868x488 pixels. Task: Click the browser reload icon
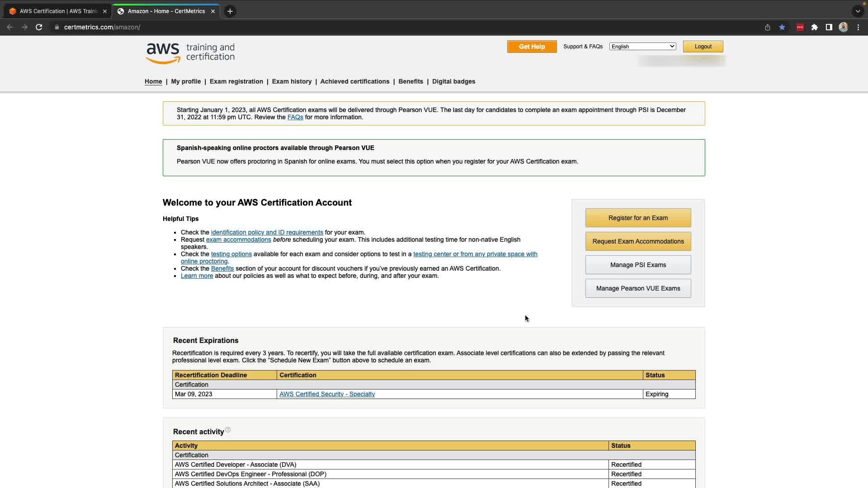39,27
